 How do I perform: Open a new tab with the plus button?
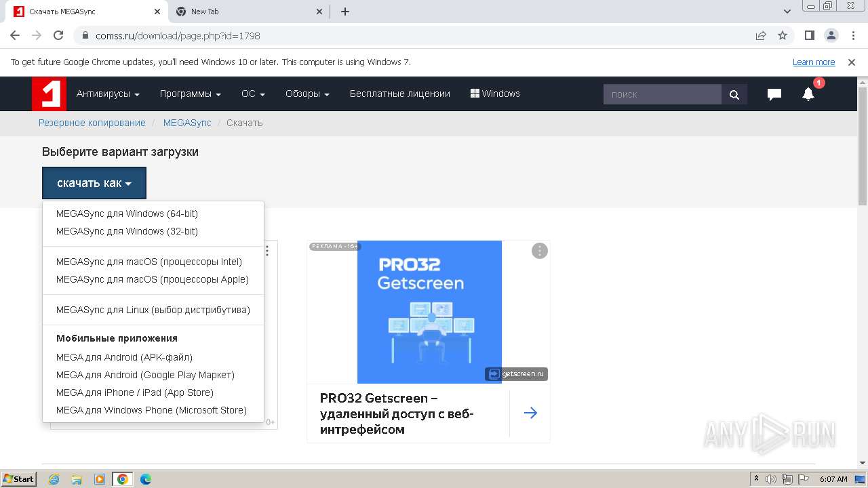pos(345,12)
